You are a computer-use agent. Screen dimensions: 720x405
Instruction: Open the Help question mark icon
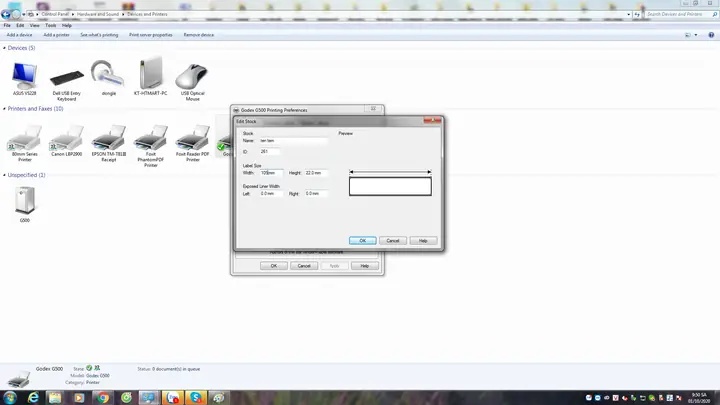click(x=711, y=35)
